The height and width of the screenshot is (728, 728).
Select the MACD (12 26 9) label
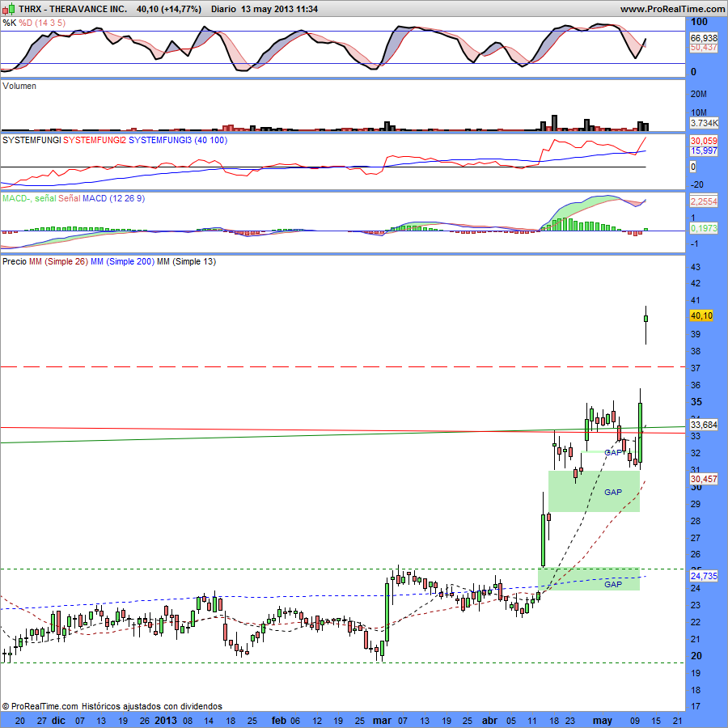[114, 198]
